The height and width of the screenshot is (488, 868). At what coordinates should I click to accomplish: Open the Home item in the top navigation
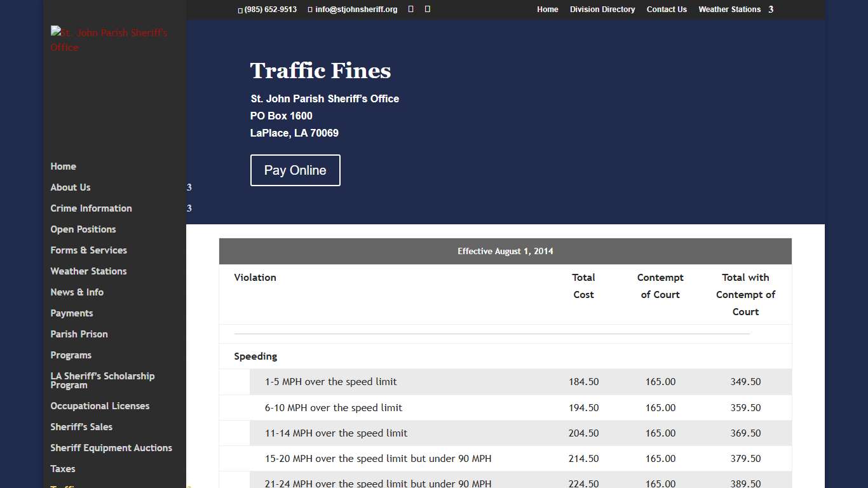547,10
